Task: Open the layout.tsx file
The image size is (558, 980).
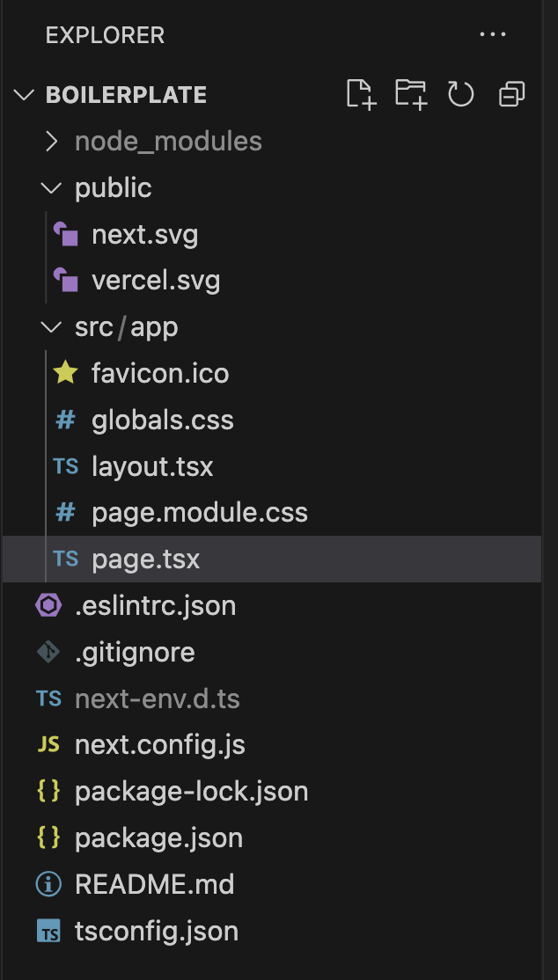Action: (152, 466)
